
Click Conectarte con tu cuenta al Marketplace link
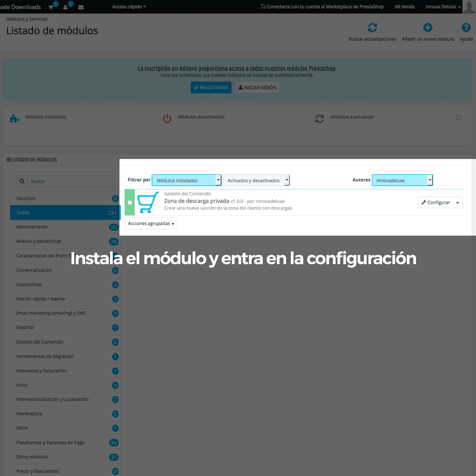point(322,7)
